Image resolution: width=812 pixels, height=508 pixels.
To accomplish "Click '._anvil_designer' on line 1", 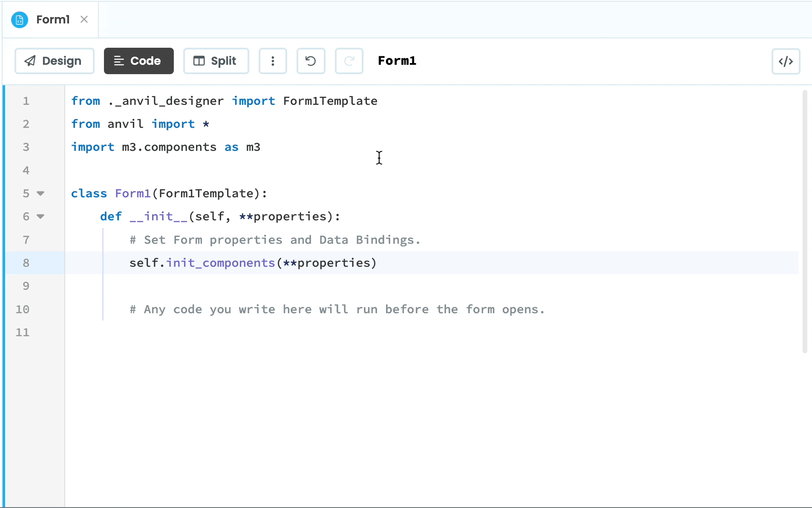I will pyautogui.click(x=166, y=101).
